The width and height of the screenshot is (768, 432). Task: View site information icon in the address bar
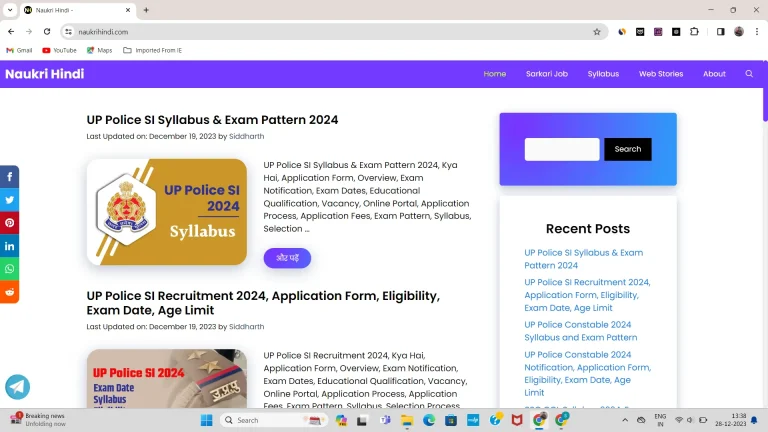pos(69,32)
